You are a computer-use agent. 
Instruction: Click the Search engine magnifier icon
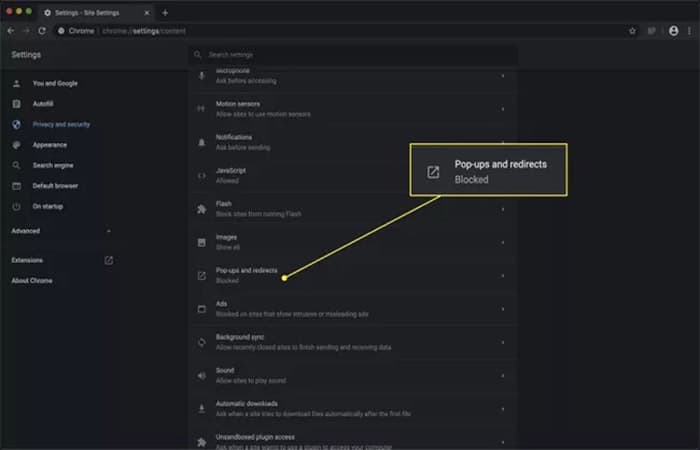(17, 166)
